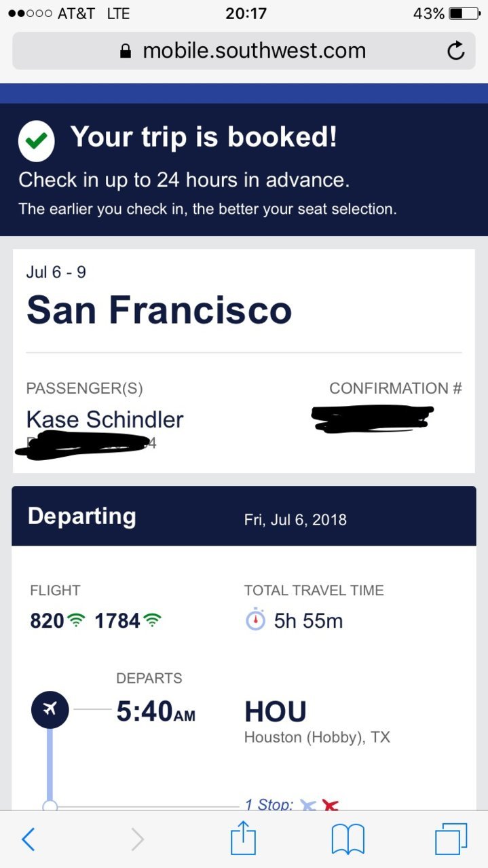Tap the battery indicator in status bar
This screenshot has width=488, height=868.
465,14
